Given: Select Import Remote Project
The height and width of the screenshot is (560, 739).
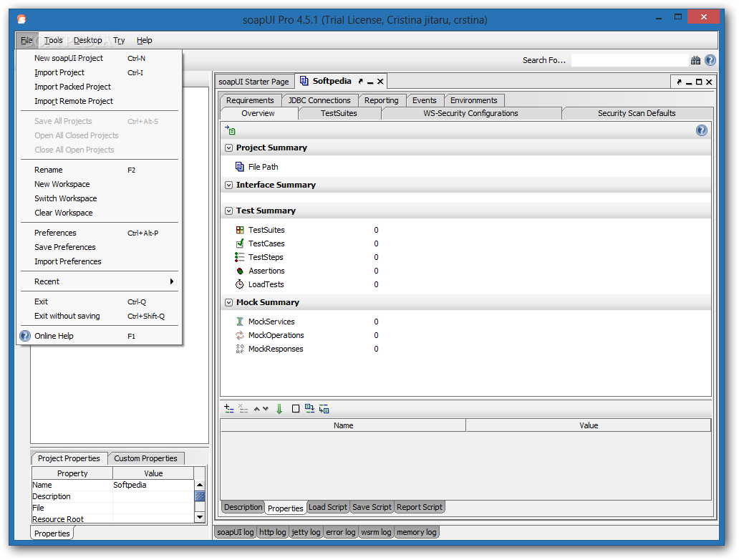Looking at the screenshot, I should [x=100, y=101].
